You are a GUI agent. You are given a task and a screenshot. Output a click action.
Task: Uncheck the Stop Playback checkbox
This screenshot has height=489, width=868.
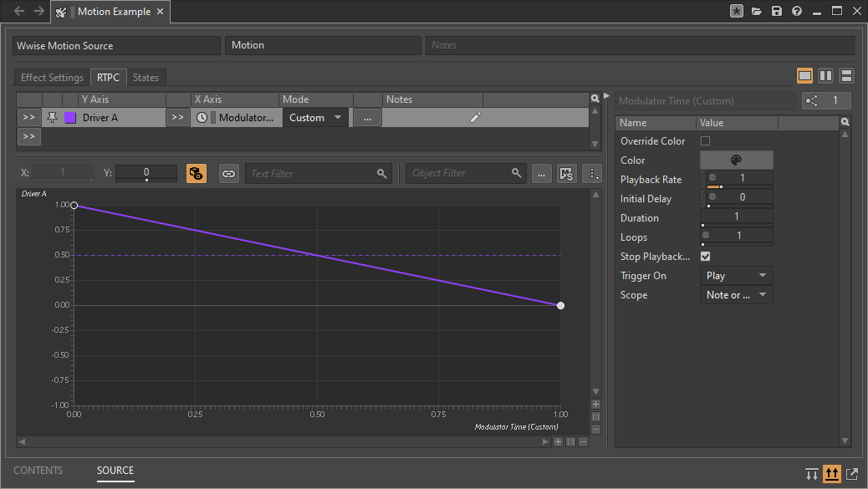pyautogui.click(x=705, y=257)
